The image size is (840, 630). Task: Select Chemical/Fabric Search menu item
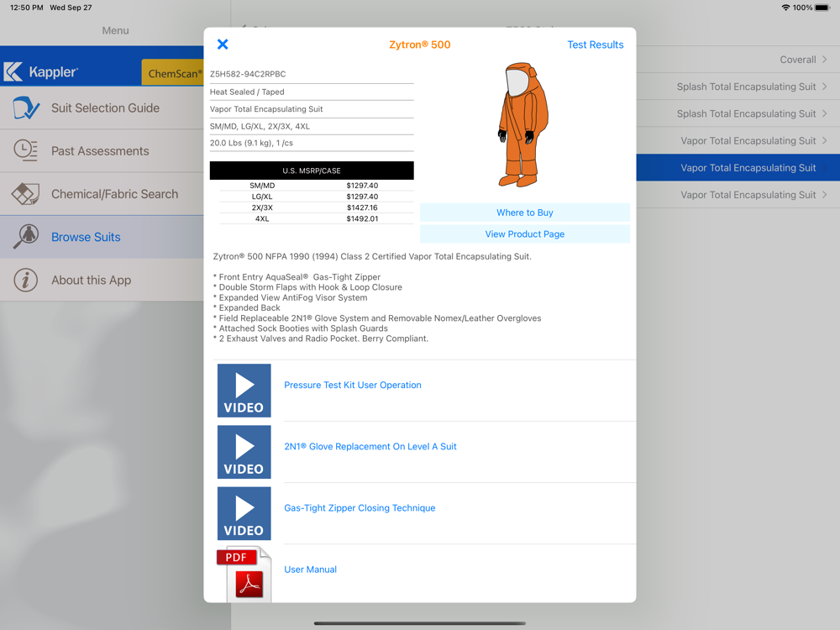click(x=102, y=194)
